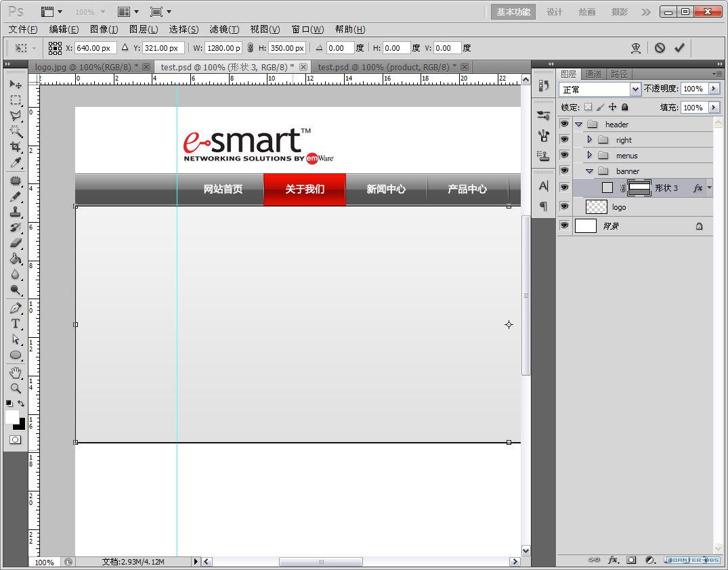Open the Character panel icon
728x570 pixels.
pyautogui.click(x=544, y=186)
